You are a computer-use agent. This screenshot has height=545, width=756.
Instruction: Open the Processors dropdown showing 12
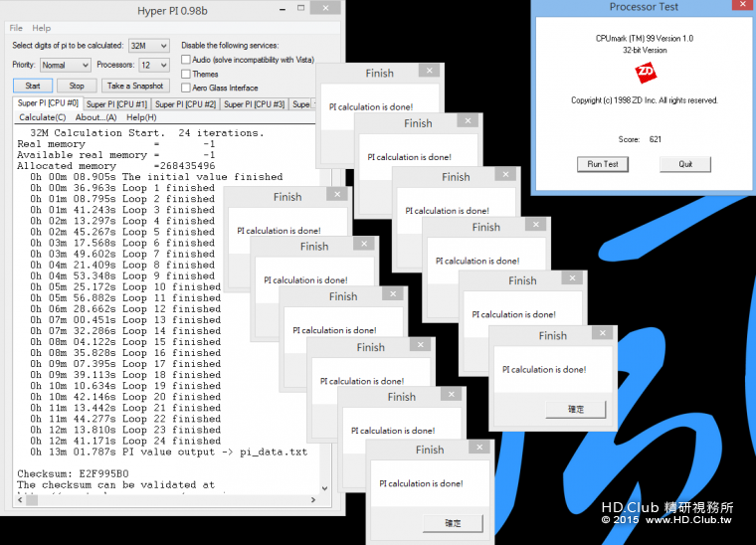point(154,65)
